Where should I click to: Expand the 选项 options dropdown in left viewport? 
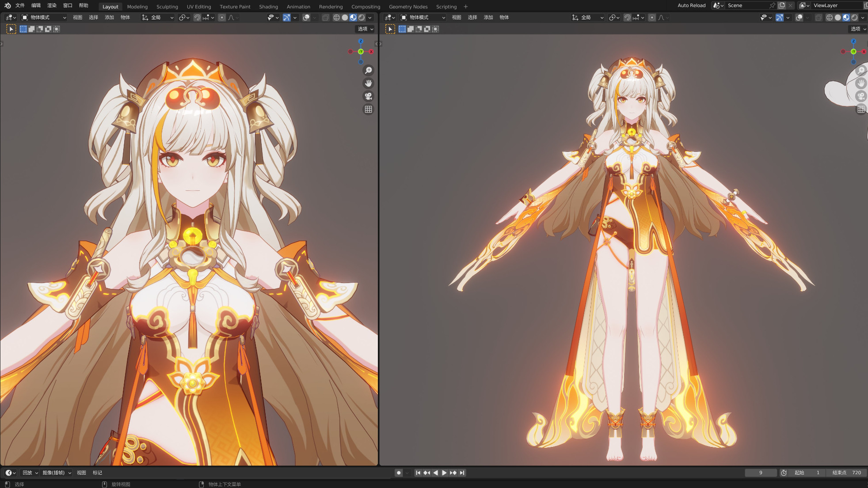coord(365,29)
